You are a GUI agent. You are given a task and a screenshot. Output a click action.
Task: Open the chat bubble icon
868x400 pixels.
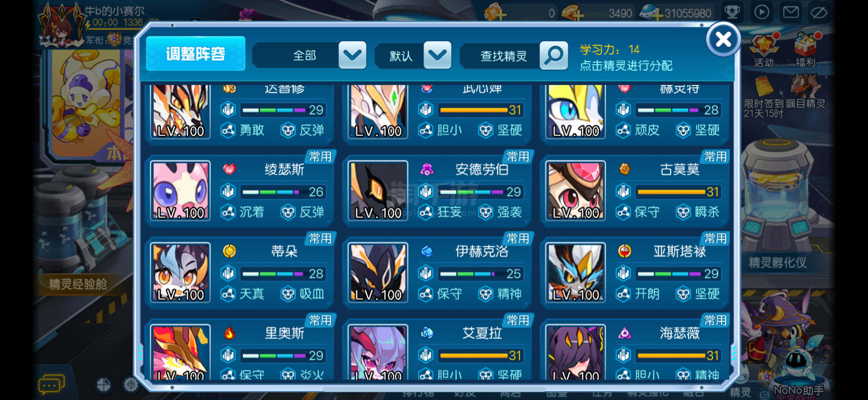click(51, 385)
